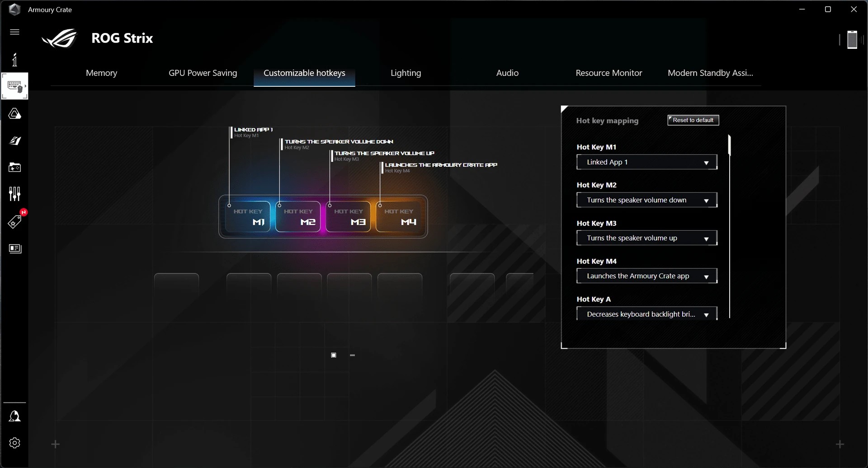This screenshot has height=468, width=868.
Task: Click the battery device icon top right
Action: click(x=852, y=40)
